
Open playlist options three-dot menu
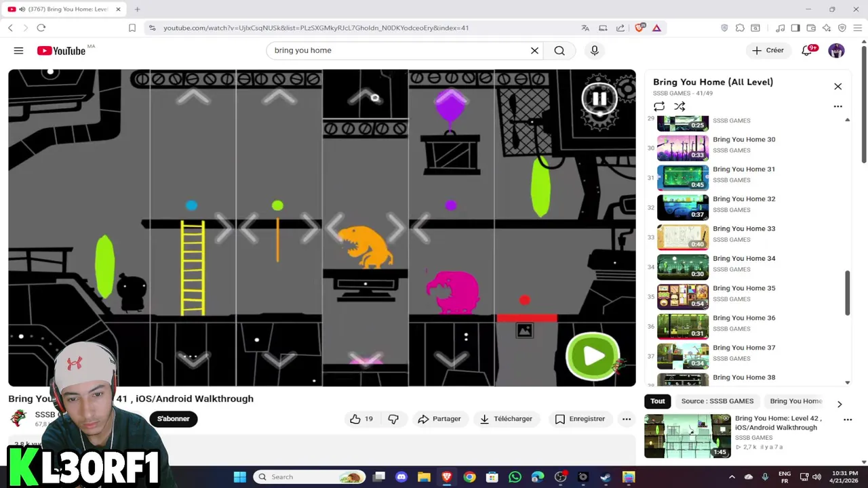(838, 106)
